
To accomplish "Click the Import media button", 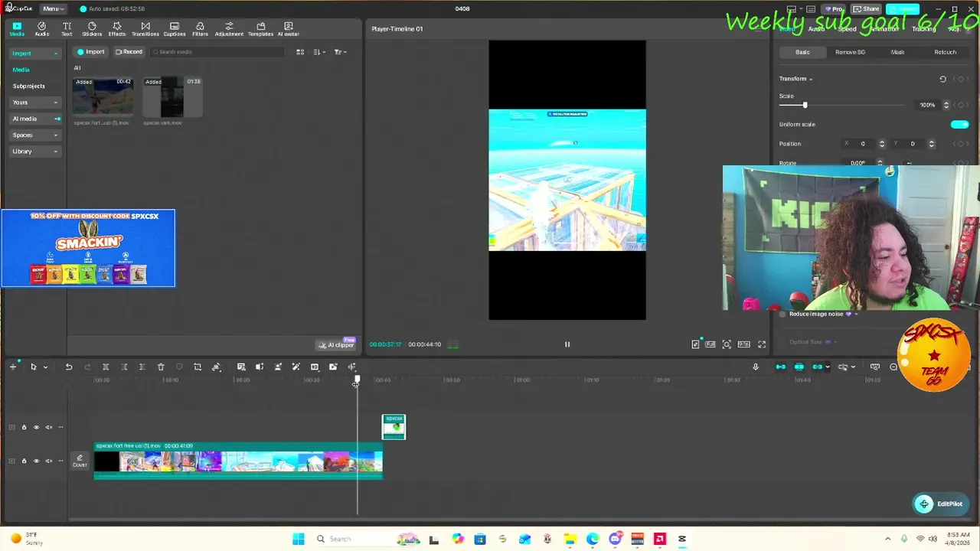I will point(90,52).
